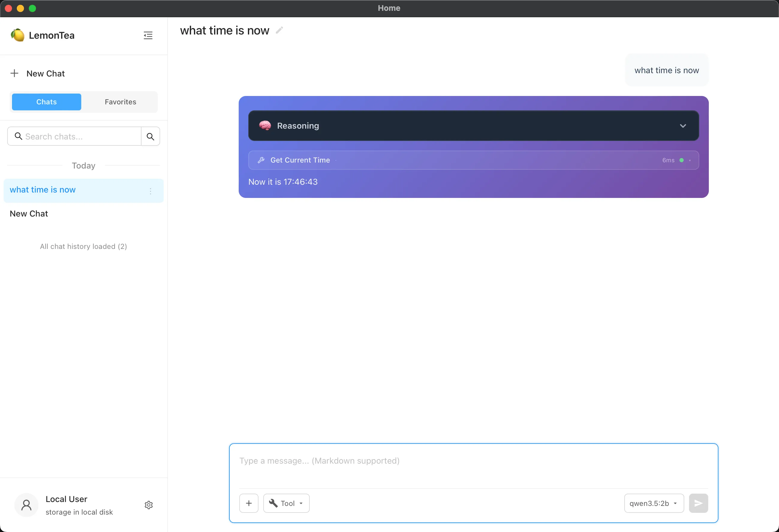Screen dimensions: 779x532
Task: Open settings with the gear icon
Action: coord(148,505)
